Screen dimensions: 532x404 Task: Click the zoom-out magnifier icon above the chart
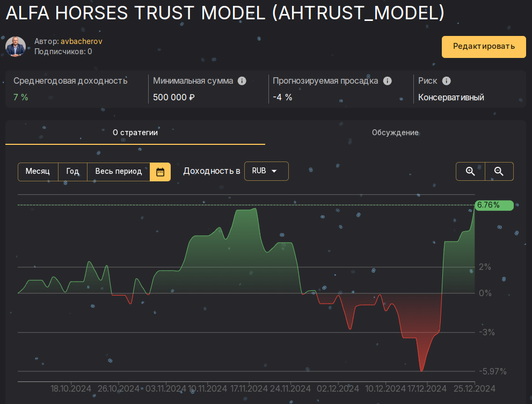click(499, 171)
